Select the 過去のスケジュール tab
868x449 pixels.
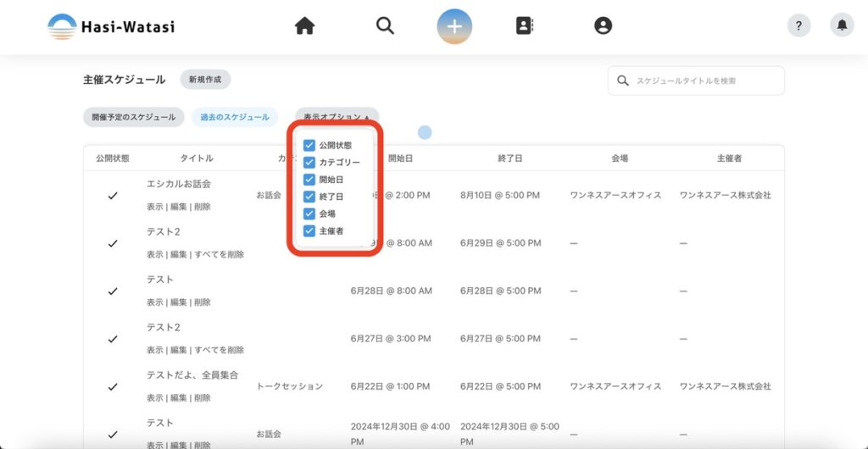pos(235,117)
